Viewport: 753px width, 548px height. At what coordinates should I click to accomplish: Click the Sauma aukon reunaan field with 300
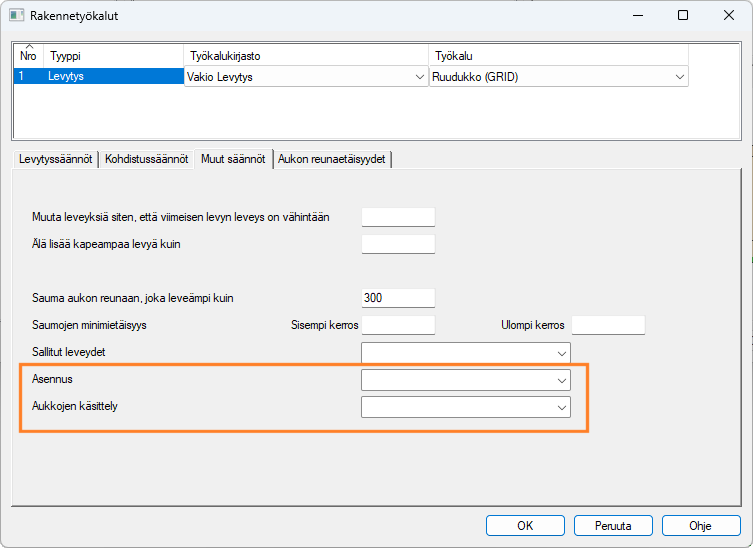click(x=397, y=298)
